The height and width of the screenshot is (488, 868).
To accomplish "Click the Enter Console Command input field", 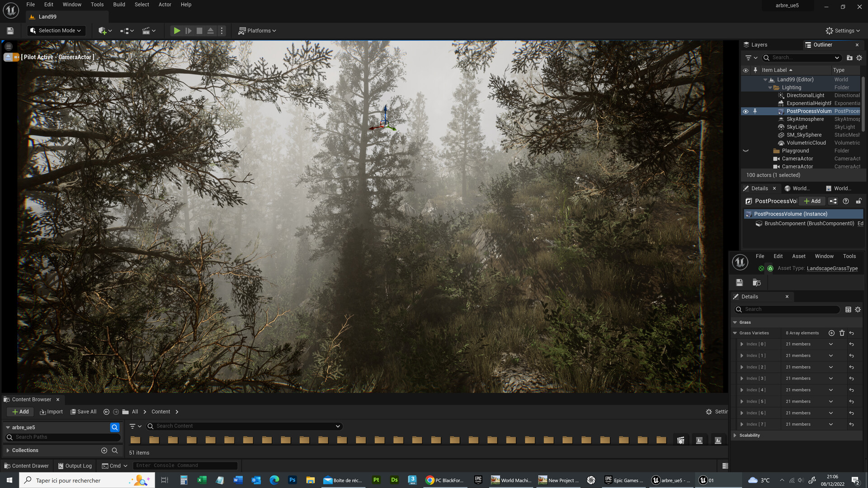I will click(x=185, y=465).
